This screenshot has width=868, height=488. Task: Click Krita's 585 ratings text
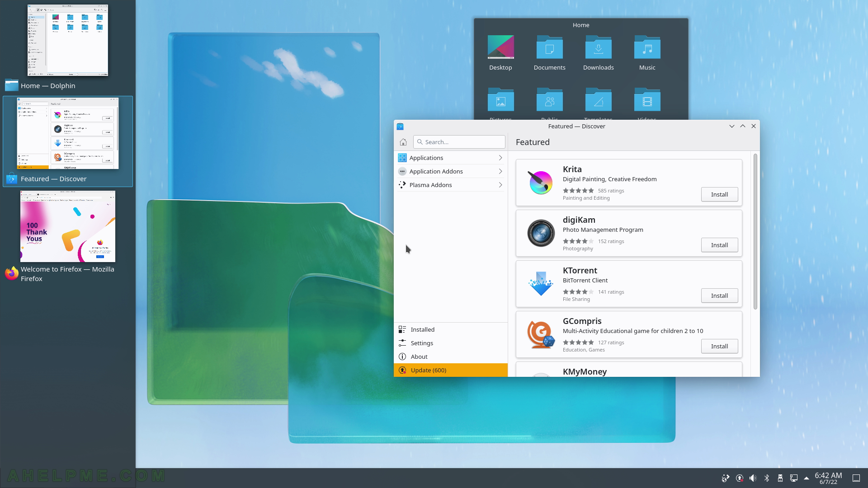[611, 191]
